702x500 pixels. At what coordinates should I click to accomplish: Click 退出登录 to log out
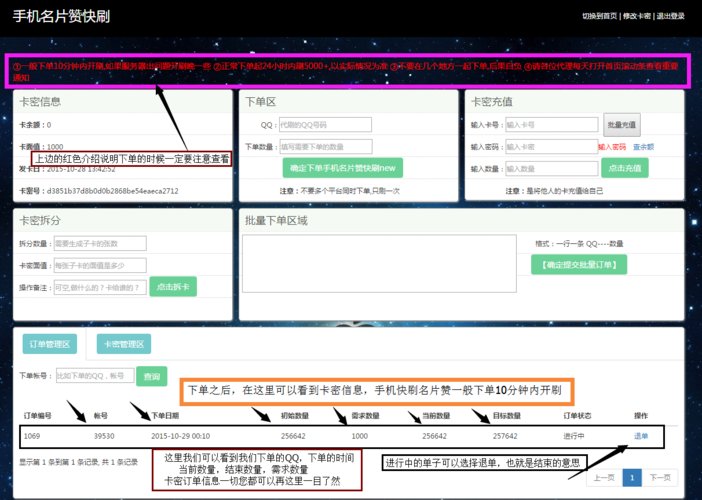pos(671,16)
